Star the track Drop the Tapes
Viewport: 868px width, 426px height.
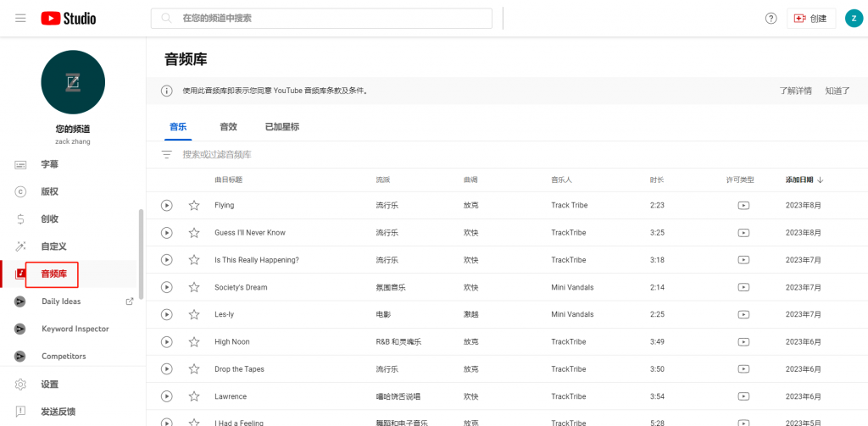point(194,369)
